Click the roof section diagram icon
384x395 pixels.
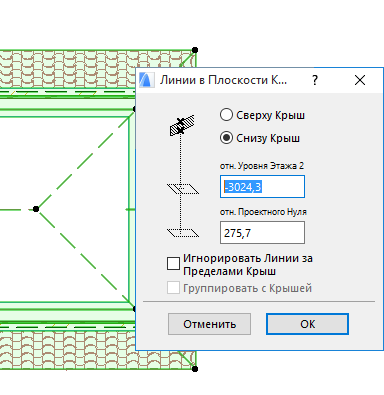182,126
